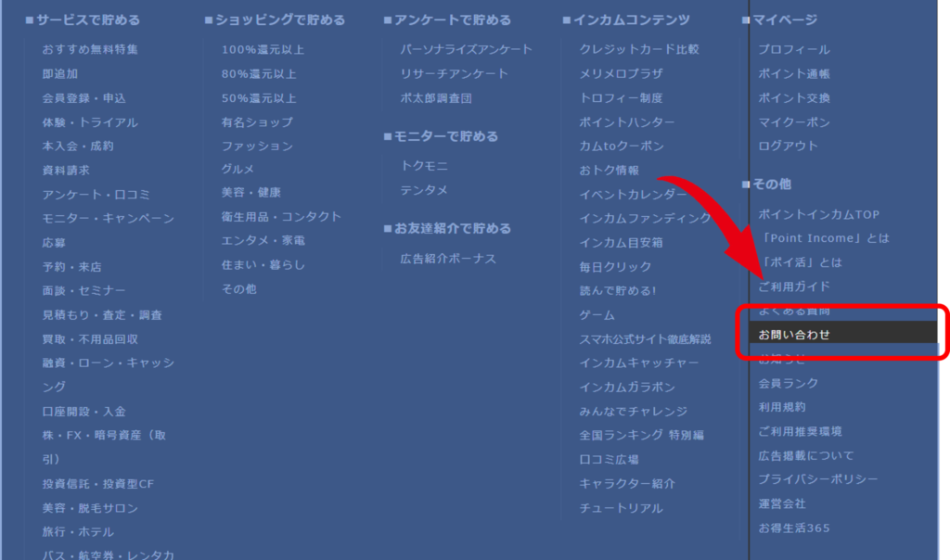The width and height of the screenshot is (950, 560).
Task: Open パーソナライズアンケート link
Action: [x=467, y=49]
